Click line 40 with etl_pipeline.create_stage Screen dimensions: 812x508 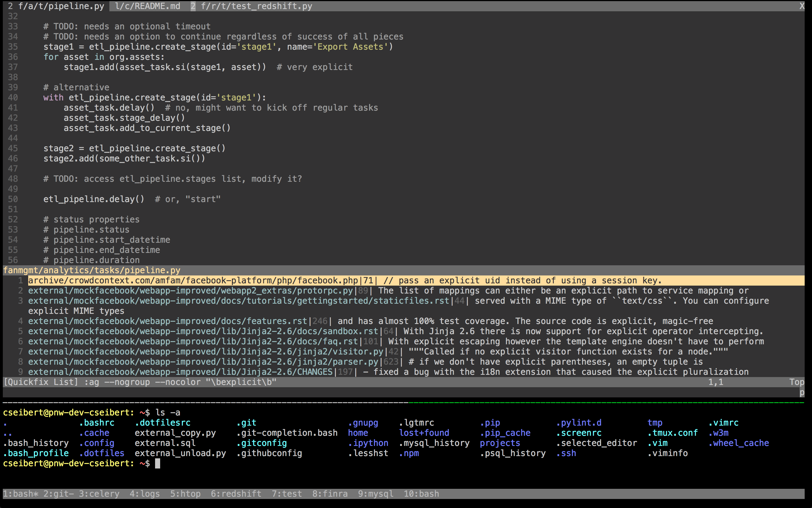155,97
